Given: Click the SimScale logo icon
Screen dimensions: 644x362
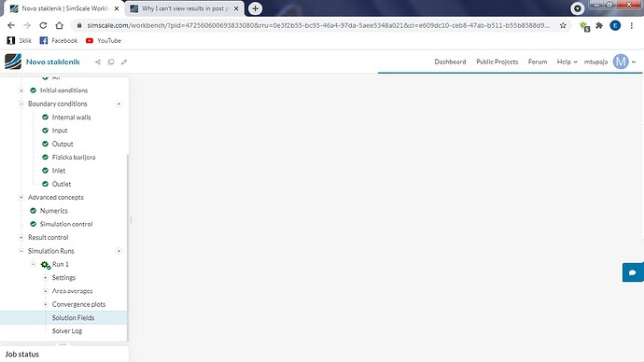Looking at the screenshot, I should (x=13, y=62).
